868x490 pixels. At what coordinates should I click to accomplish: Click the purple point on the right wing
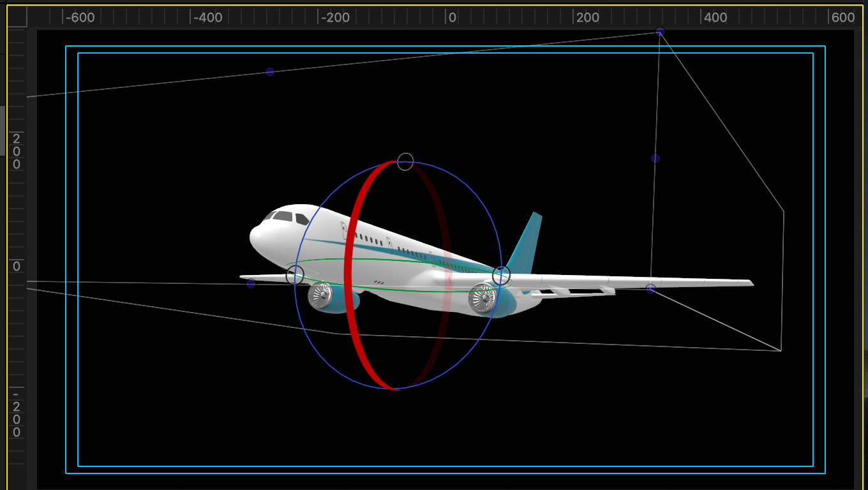(x=650, y=288)
